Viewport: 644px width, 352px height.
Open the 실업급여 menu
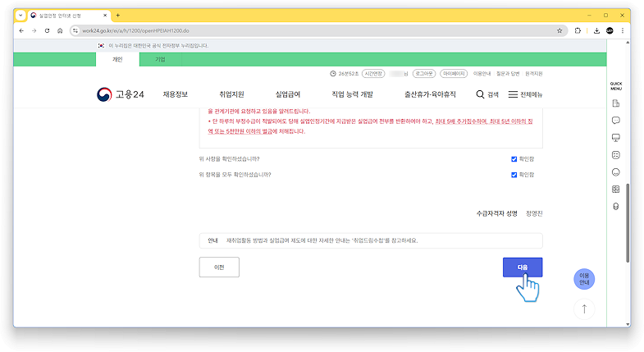[x=288, y=94]
